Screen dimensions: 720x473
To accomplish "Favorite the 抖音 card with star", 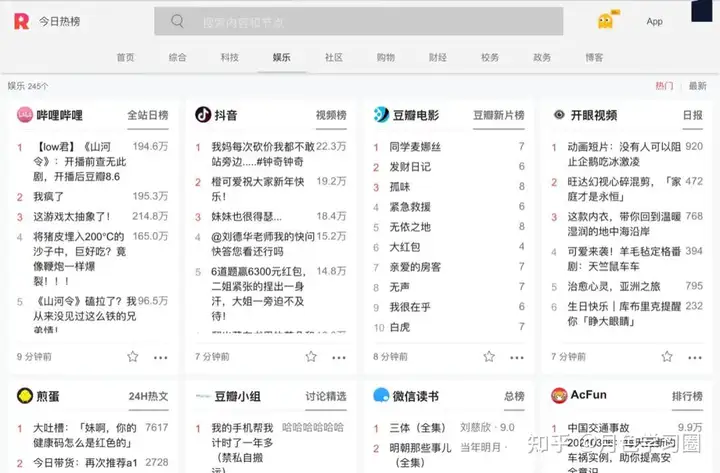I will tap(311, 356).
